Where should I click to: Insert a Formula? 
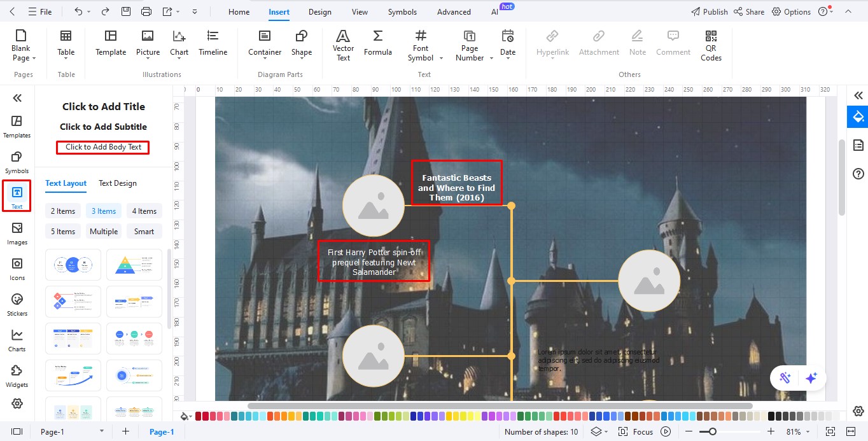pos(377,43)
